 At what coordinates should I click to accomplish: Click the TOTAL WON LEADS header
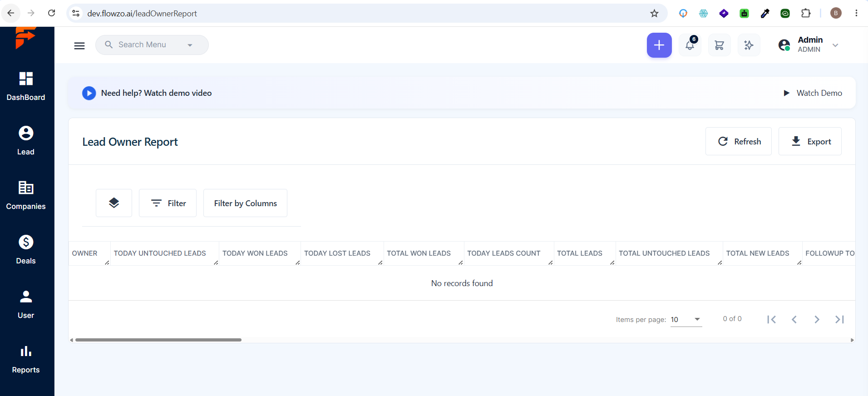(x=419, y=253)
